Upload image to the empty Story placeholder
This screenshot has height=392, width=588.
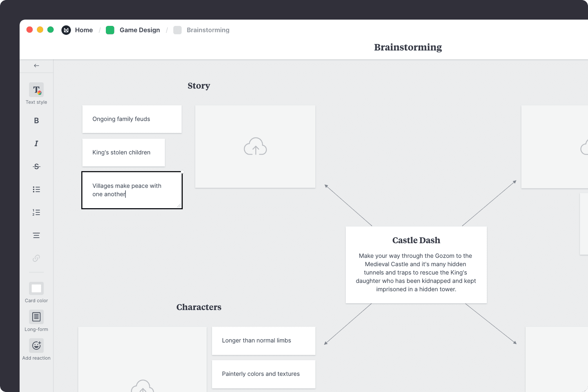[255, 147]
